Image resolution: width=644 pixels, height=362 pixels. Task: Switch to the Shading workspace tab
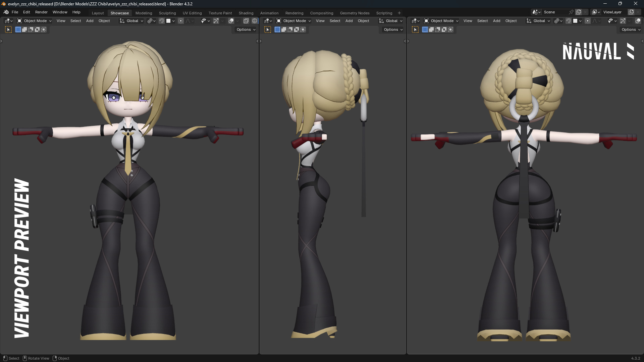(x=246, y=13)
